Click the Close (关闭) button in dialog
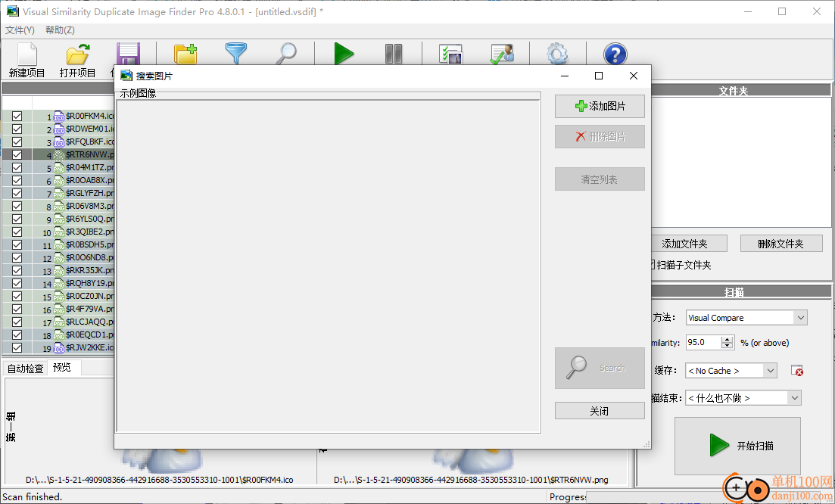The width and height of the screenshot is (835, 504). coord(600,411)
